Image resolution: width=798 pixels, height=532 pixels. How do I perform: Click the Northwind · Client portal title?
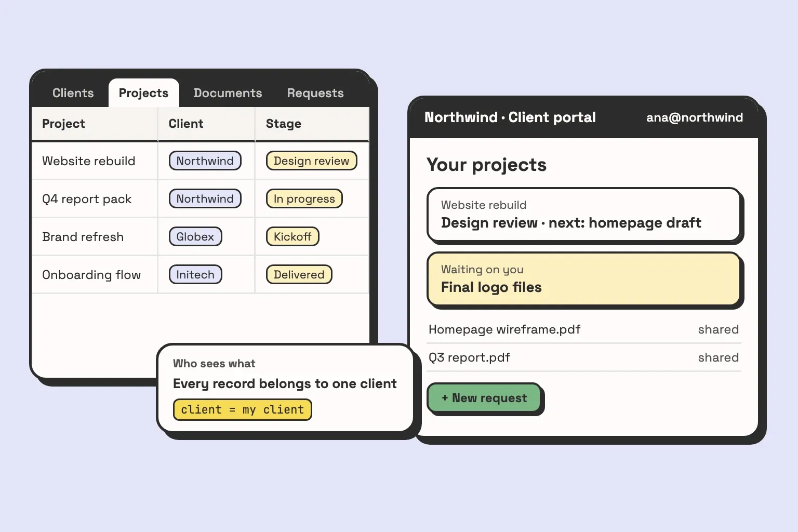pyautogui.click(x=510, y=117)
